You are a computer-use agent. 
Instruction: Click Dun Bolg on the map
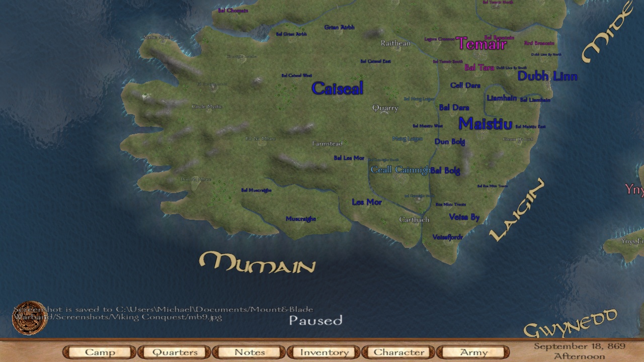click(x=449, y=142)
